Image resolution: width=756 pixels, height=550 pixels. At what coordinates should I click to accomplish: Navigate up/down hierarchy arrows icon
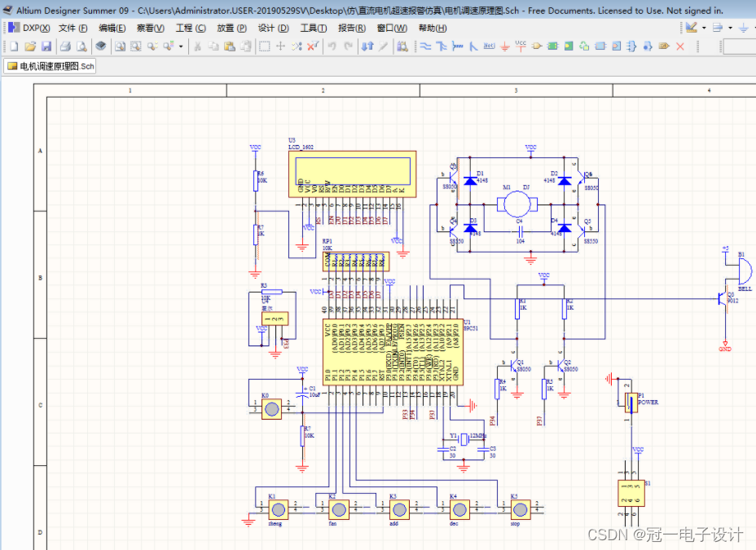367,46
